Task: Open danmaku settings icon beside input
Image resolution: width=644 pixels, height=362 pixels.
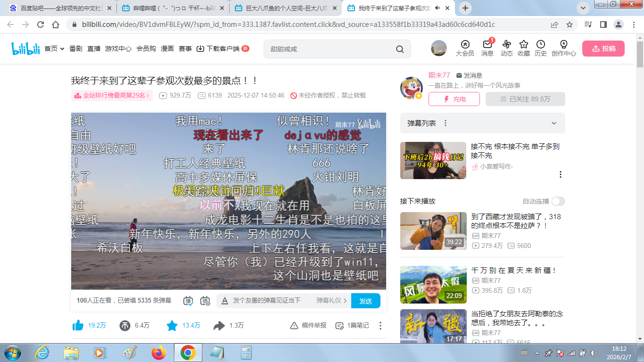Action: [x=205, y=301]
